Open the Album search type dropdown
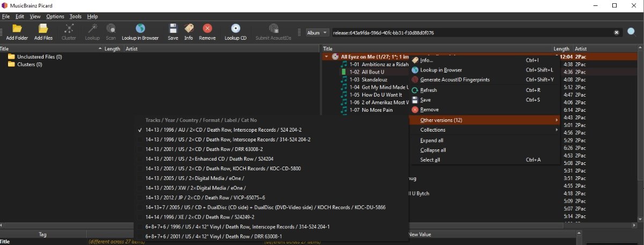Image resolution: width=644 pixels, height=245 pixels. tap(317, 33)
